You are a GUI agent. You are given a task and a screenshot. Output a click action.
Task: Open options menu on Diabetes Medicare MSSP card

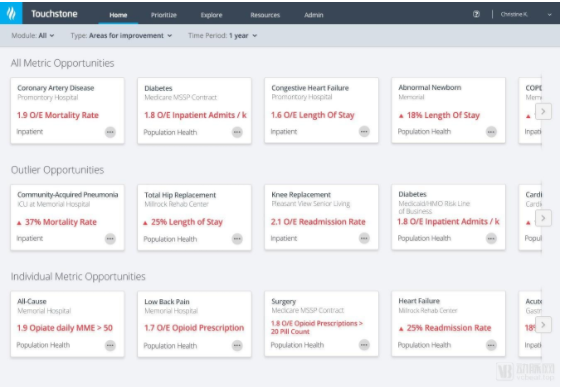point(237,132)
